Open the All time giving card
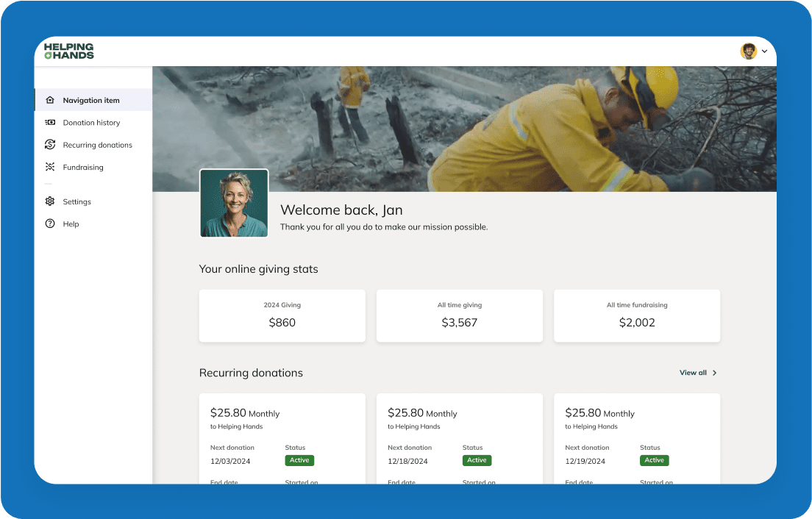 point(459,315)
